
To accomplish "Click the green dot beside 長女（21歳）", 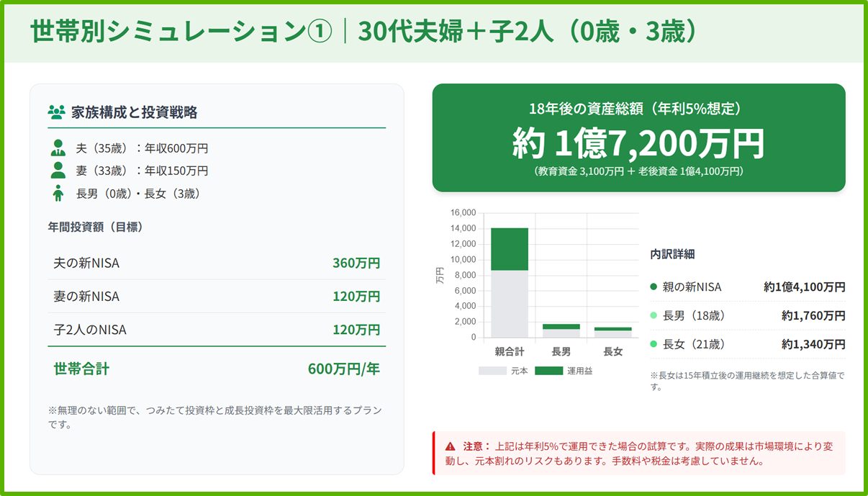I will 654,345.
